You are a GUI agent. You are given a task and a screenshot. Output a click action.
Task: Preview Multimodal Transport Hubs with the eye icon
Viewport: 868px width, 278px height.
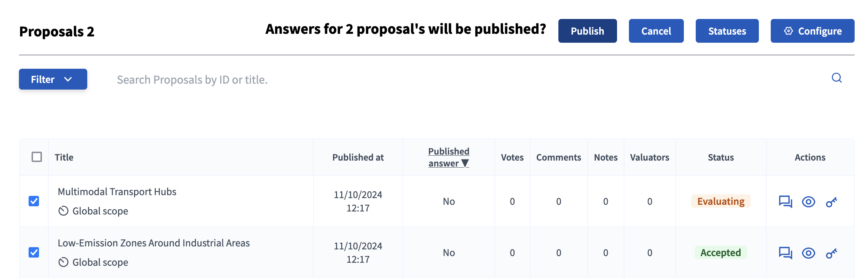click(809, 202)
